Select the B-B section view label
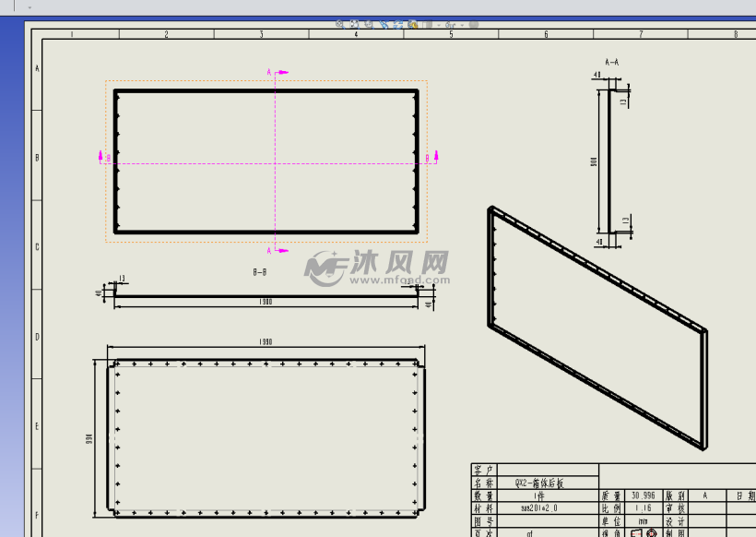Viewport: 756px width, 537px height. [260, 273]
